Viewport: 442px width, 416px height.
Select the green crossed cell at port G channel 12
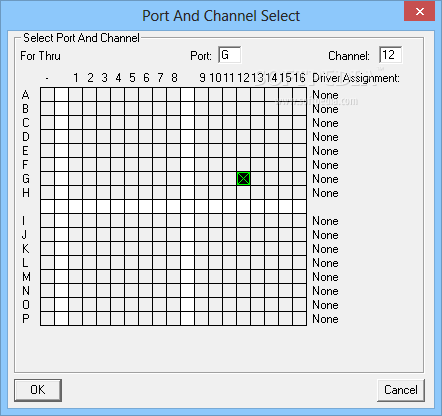244,179
